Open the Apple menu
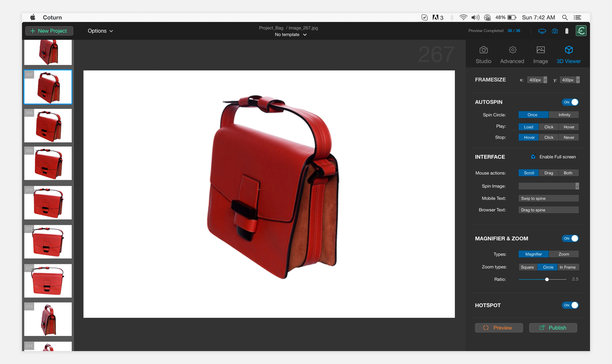 point(33,17)
